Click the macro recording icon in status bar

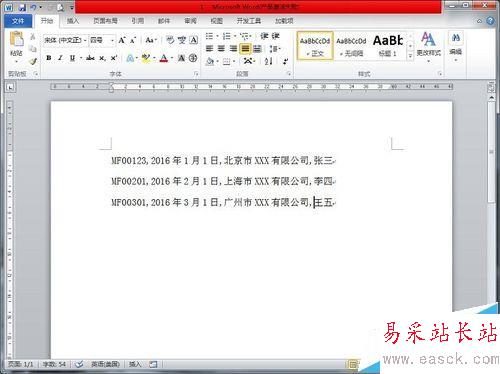pos(153,364)
